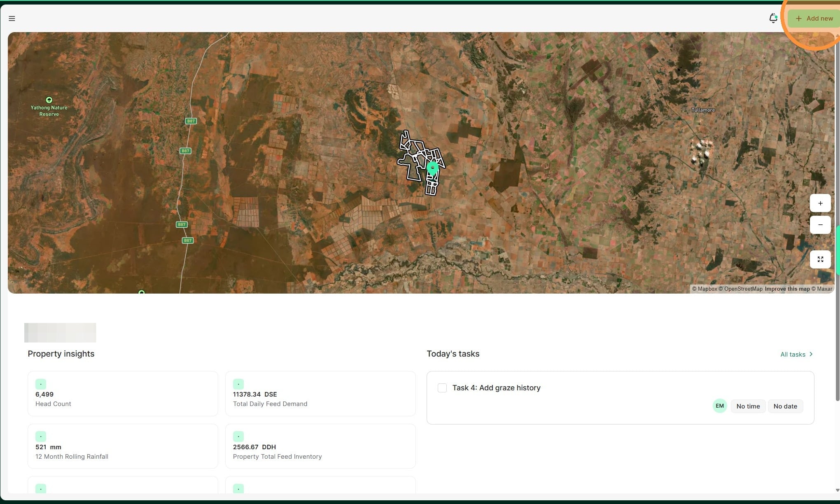The height and width of the screenshot is (504, 840).
Task: Open 12 Month Rolling Rainfall card
Action: tap(122, 446)
